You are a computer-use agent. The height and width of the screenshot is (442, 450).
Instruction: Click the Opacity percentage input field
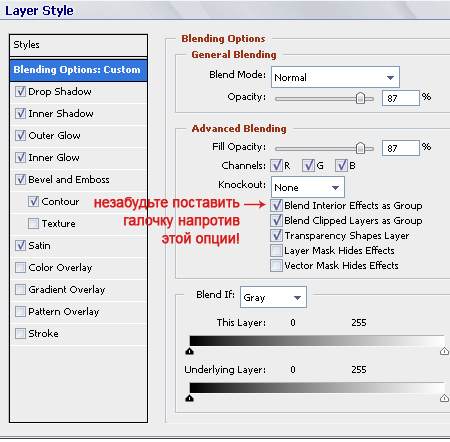(x=401, y=98)
